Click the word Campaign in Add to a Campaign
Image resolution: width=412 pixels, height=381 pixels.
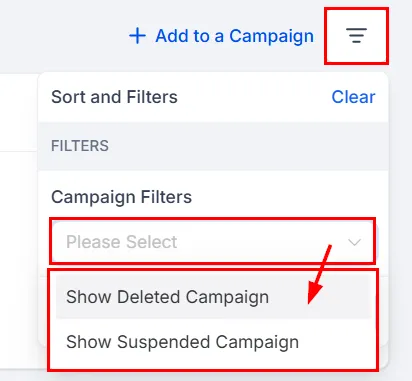(x=271, y=36)
